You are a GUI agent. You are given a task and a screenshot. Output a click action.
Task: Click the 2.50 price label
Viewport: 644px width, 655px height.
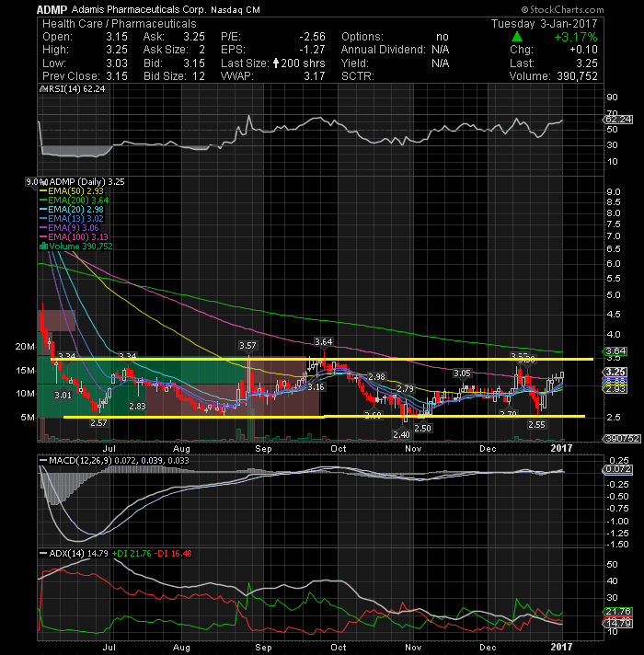pyautogui.click(x=422, y=428)
